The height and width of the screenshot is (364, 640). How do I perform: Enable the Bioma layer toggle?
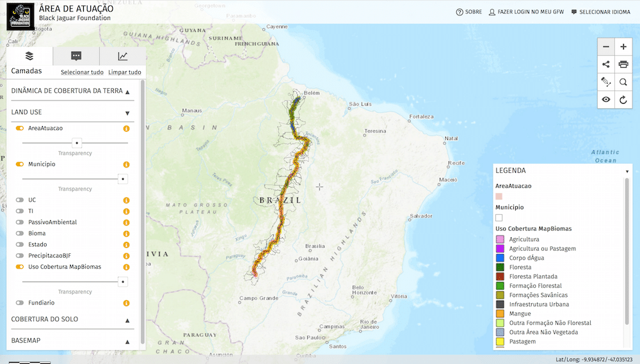coord(20,233)
